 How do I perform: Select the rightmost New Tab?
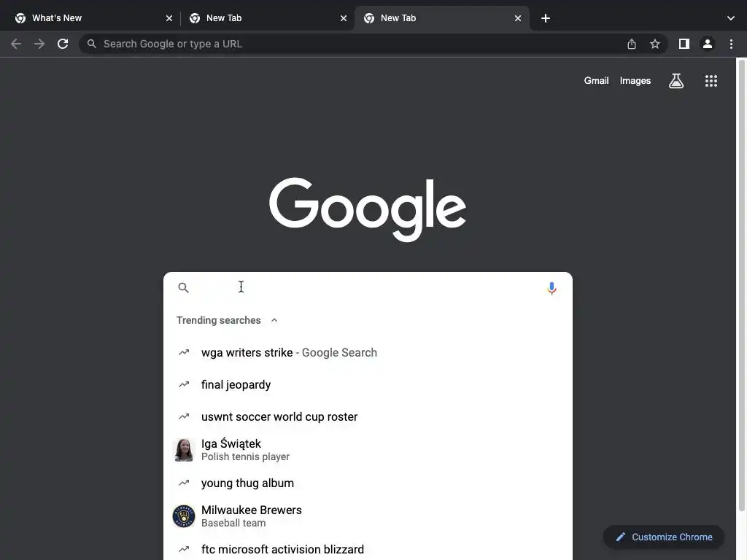[x=441, y=18]
